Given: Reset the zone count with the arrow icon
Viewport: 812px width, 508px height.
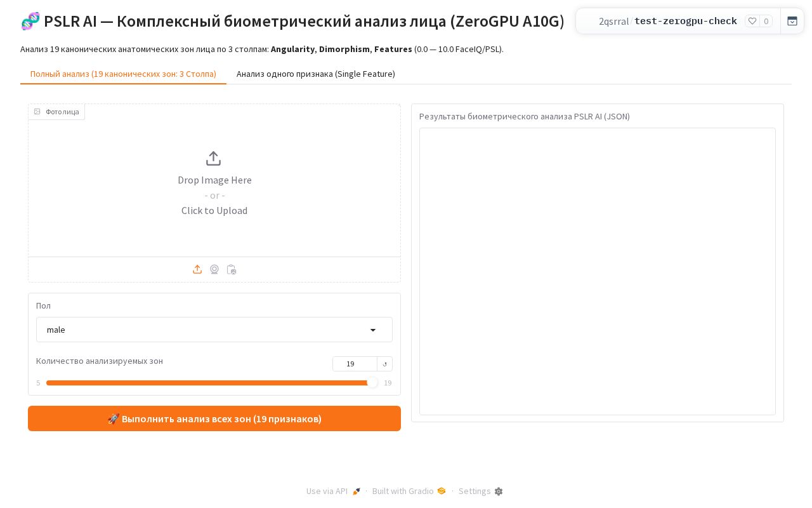Looking at the screenshot, I should 385,364.
